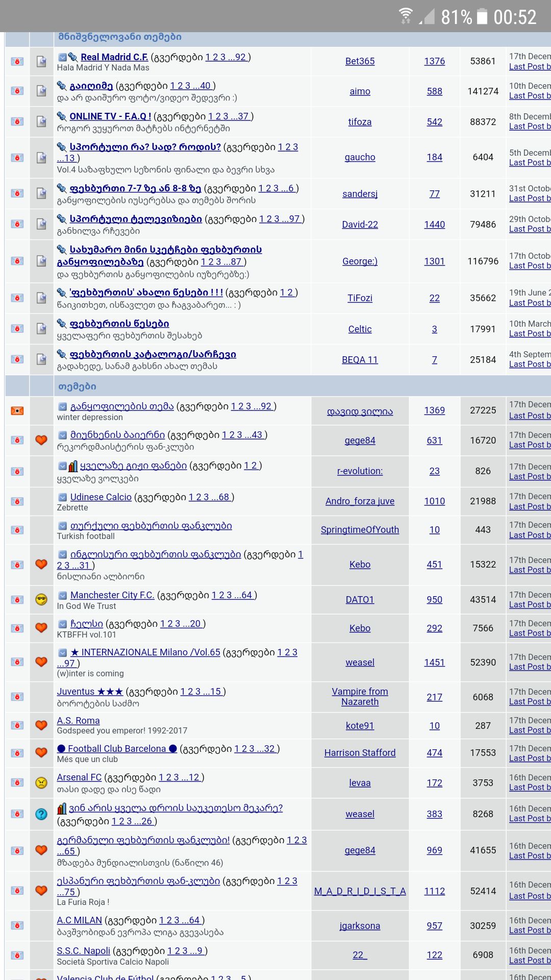This screenshot has height=980, width=551.
Task: View tifoza's profile
Action: pyautogui.click(x=360, y=122)
